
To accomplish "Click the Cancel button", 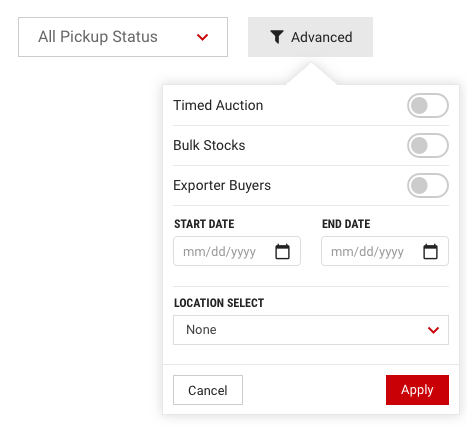I will click(x=208, y=390).
